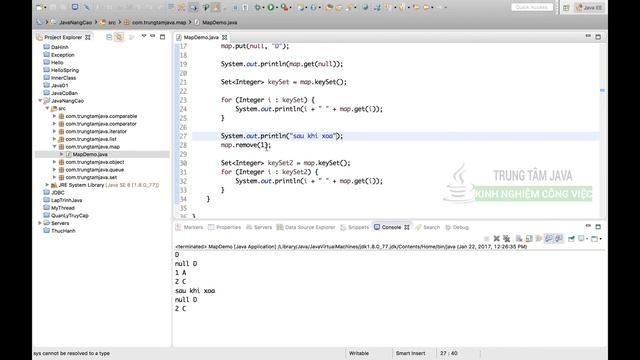
Task: Click the Debug bug icon in toolbar
Action: [x=258, y=7]
